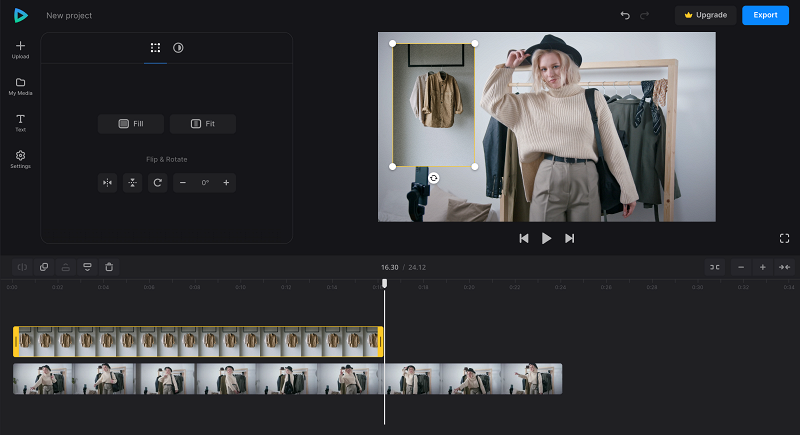Split the clip at playhead
The image size is (800, 435).
pos(22,267)
